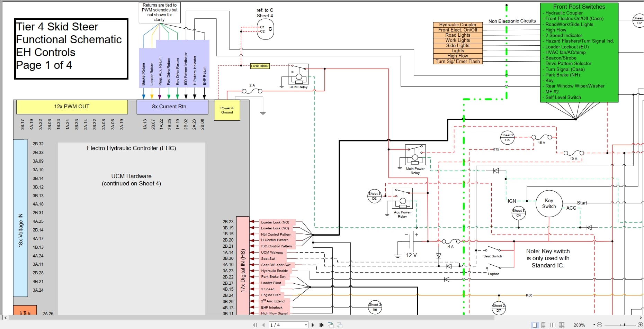
Task: Click the Acc Power Relay symbol
Action: [402, 198]
